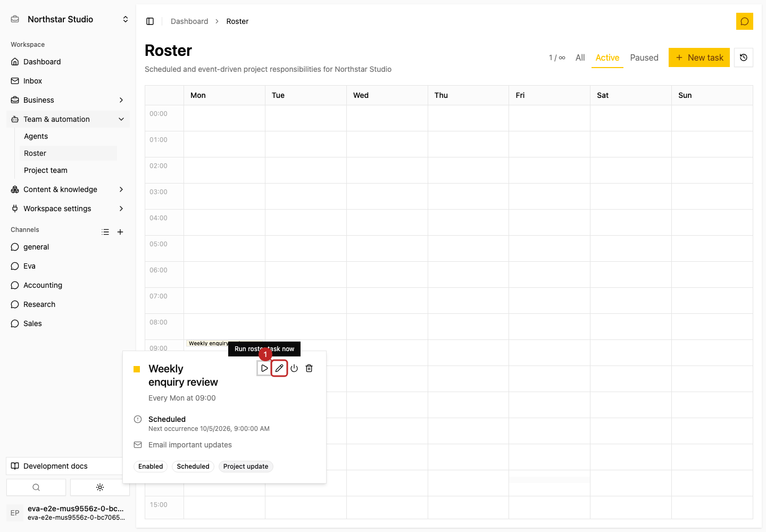766x532 pixels.
Task: Open the Sales channel
Action: (68, 323)
